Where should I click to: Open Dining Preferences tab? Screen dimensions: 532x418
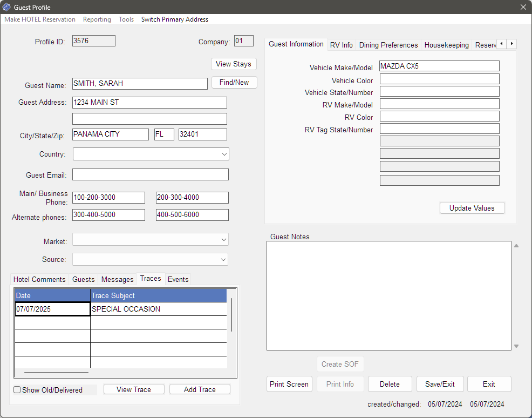coord(388,45)
